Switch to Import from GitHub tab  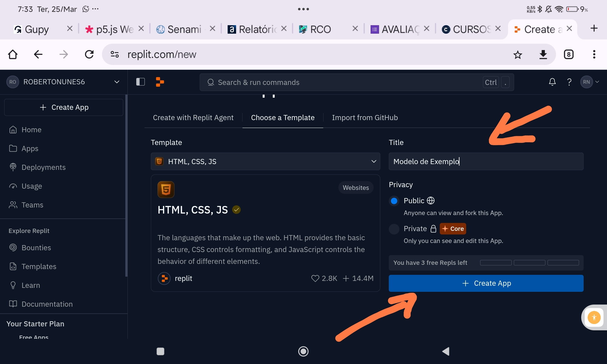pos(365,118)
